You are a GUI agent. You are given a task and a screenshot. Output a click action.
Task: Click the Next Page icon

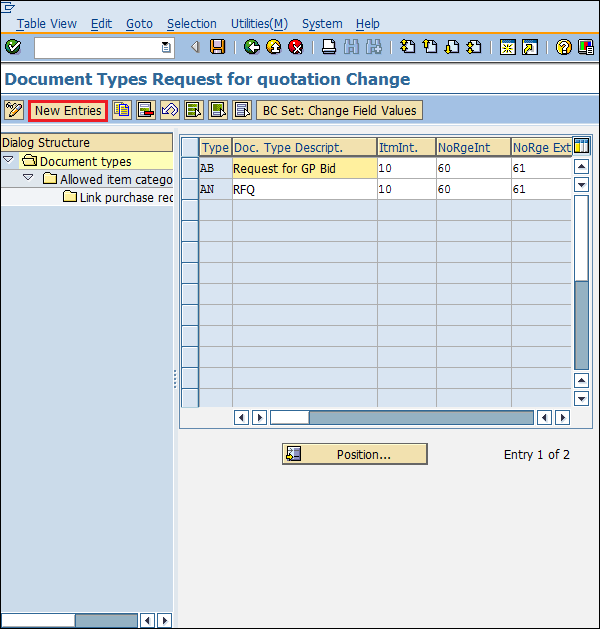(x=452, y=47)
